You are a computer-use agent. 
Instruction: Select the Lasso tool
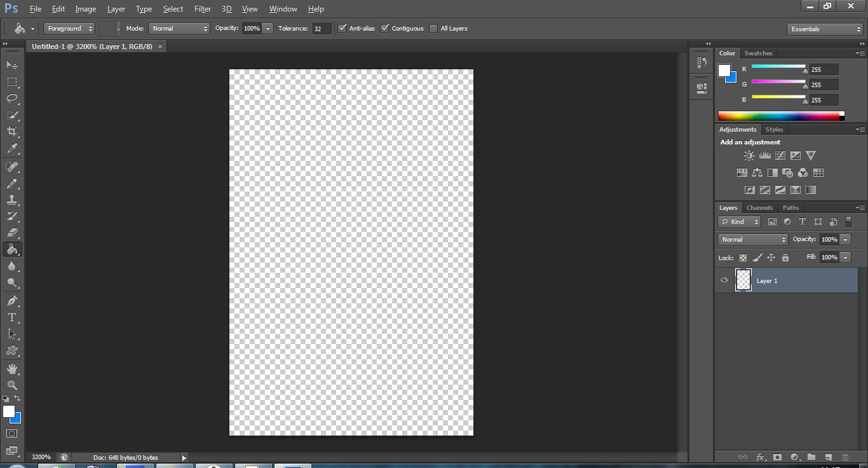[12, 99]
